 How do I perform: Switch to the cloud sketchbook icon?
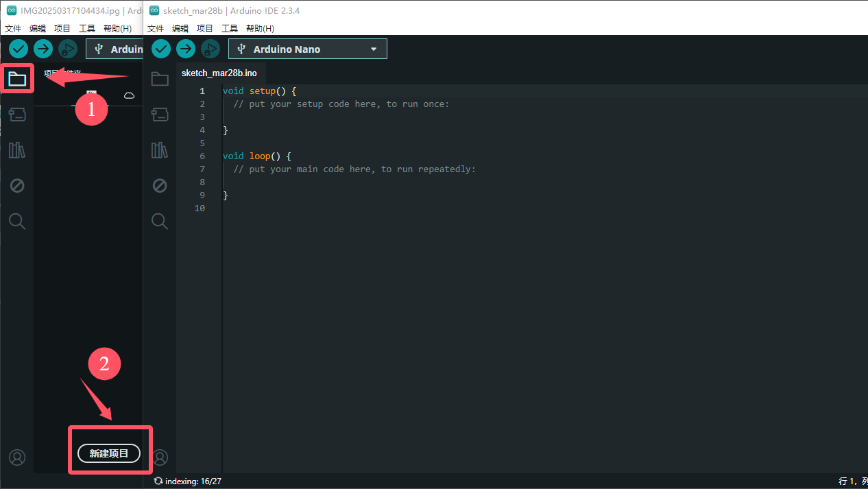(129, 95)
